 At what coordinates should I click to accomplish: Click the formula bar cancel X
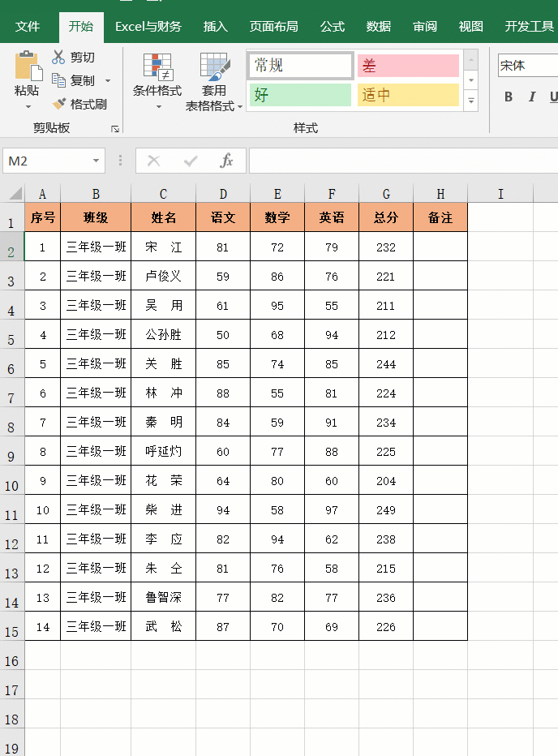pos(153,161)
